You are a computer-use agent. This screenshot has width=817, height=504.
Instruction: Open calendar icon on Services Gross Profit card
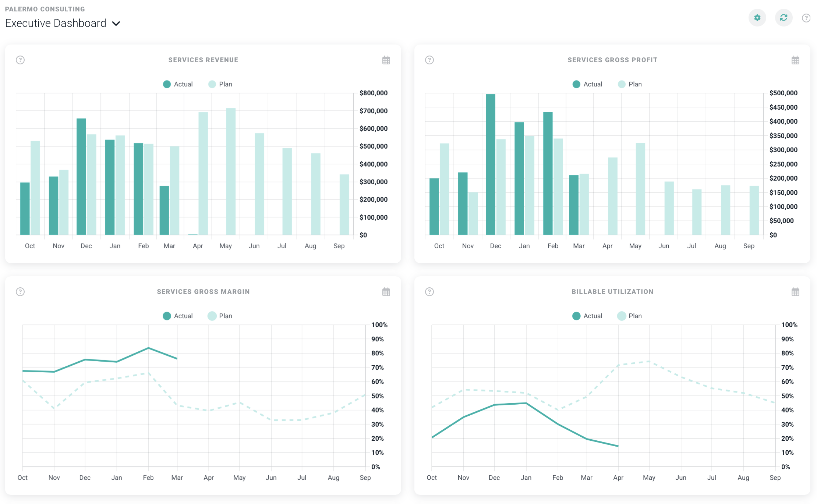pyautogui.click(x=795, y=60)
